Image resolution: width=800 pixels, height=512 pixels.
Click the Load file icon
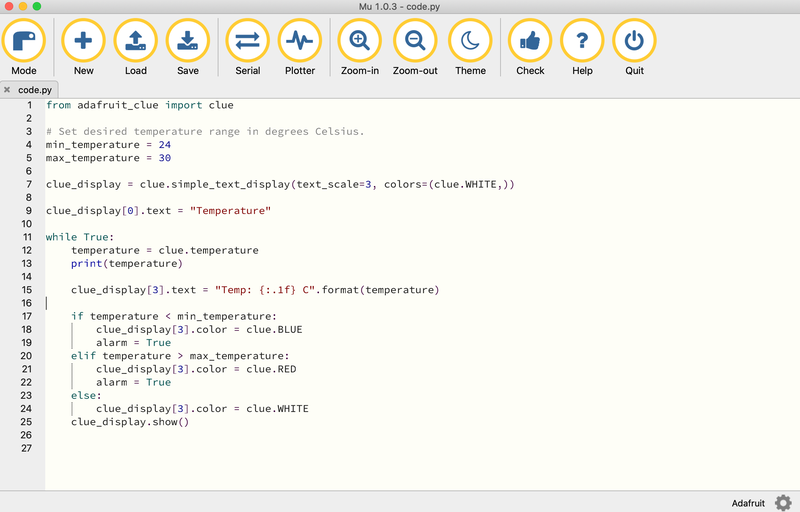(135, 41)
